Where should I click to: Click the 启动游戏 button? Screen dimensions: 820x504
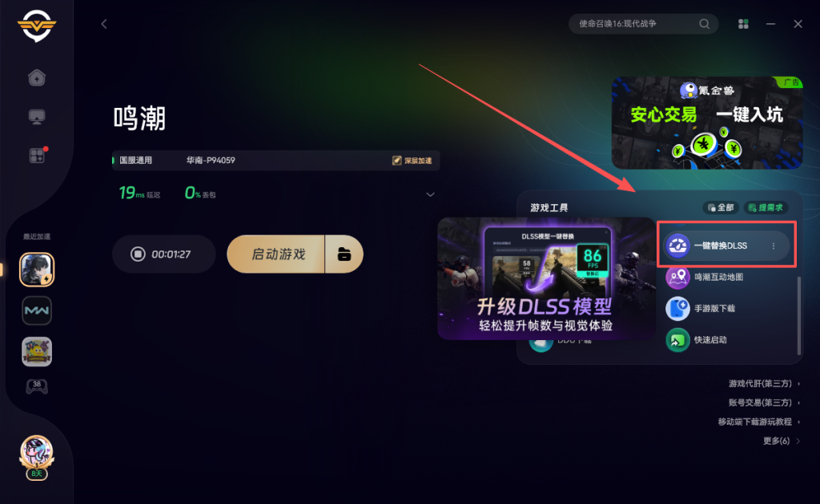pyautogui.click(x=276, y=254)
